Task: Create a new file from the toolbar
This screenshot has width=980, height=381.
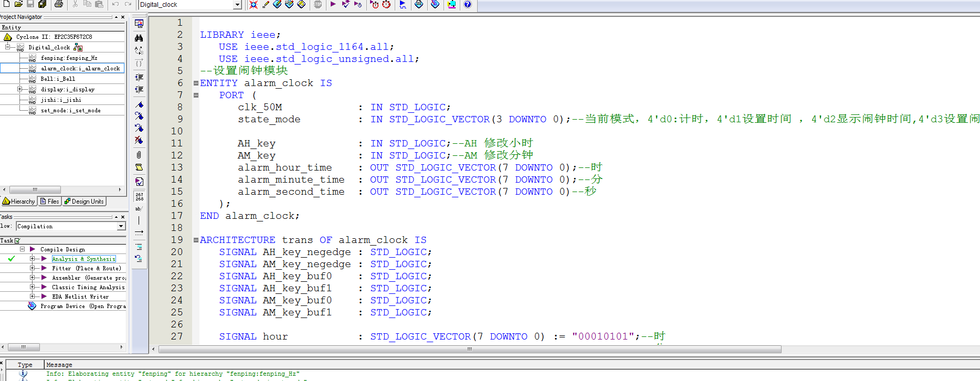Action: point(6,4)
